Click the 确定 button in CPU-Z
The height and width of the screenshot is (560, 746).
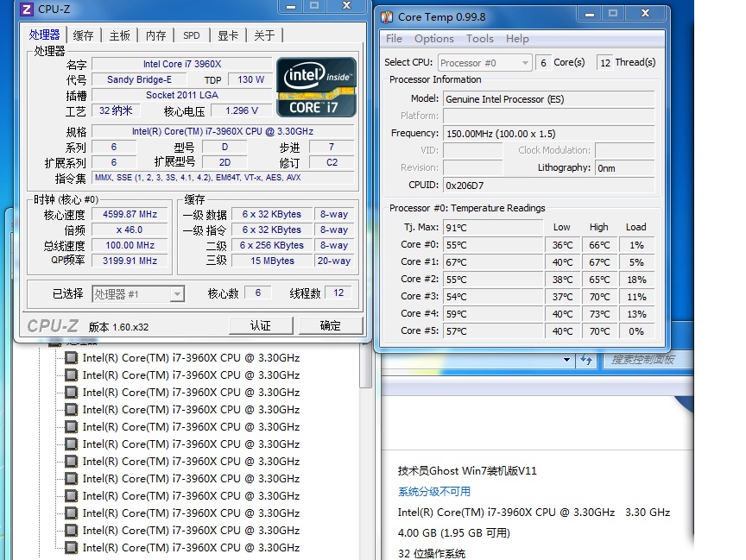[330, 325]
